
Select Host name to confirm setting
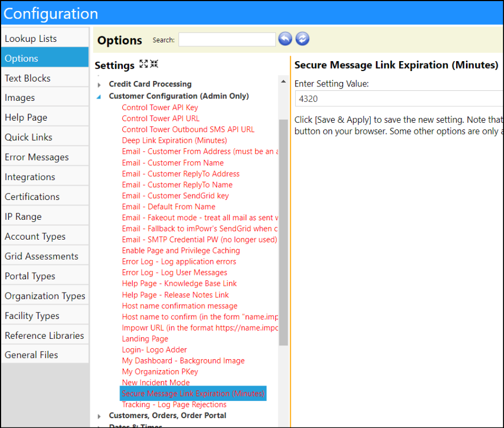(200, 317)
